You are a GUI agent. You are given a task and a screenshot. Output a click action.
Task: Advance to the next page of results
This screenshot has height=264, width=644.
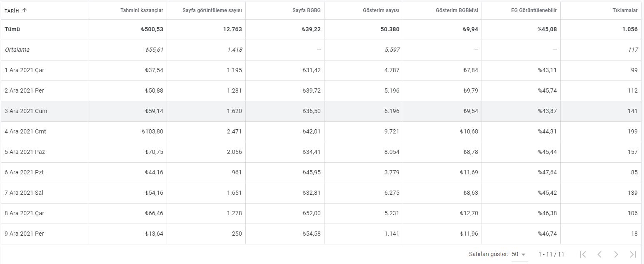616,254
